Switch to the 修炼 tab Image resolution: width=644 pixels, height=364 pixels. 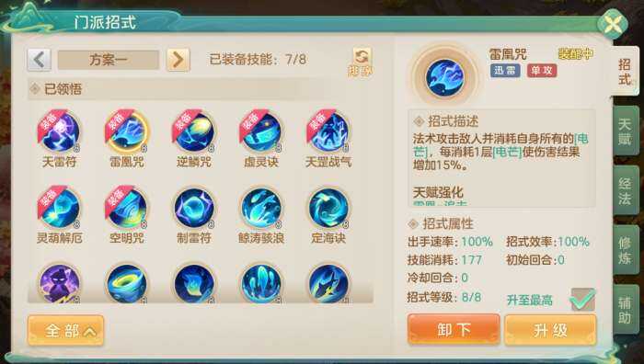pyautogui.click(x=625, y=250)
